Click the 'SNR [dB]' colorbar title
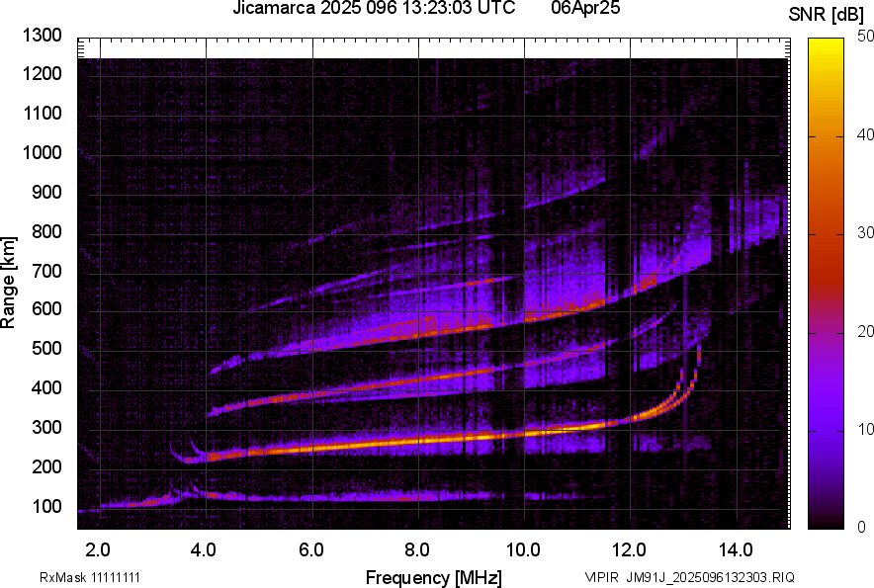 (827, 15)
